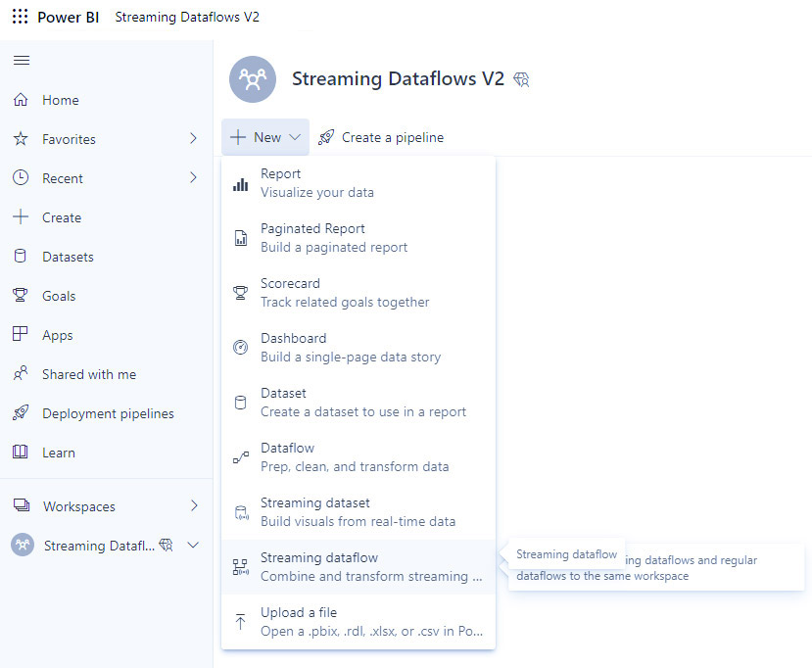Expand the Recent chevron

[x=193, y=177]
